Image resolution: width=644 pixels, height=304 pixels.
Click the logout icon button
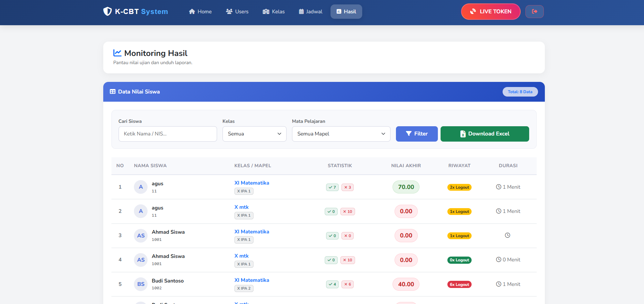(534, 12)
